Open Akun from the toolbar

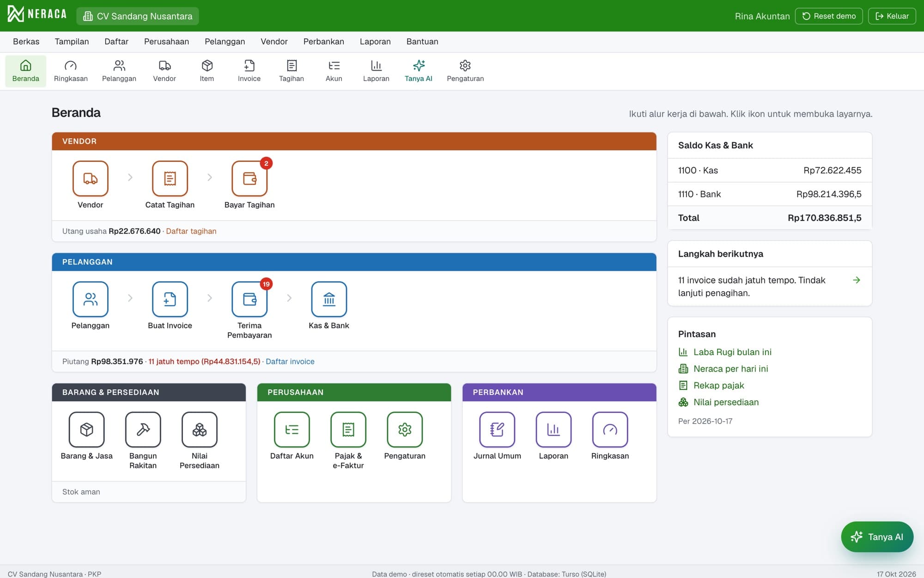tap(334, 71)
